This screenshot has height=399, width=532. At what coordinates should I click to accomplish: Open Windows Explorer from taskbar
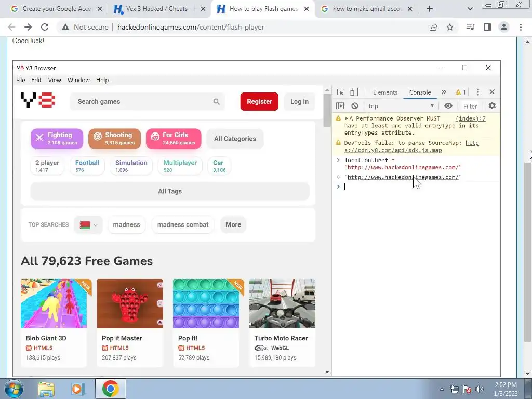(46, 389)
